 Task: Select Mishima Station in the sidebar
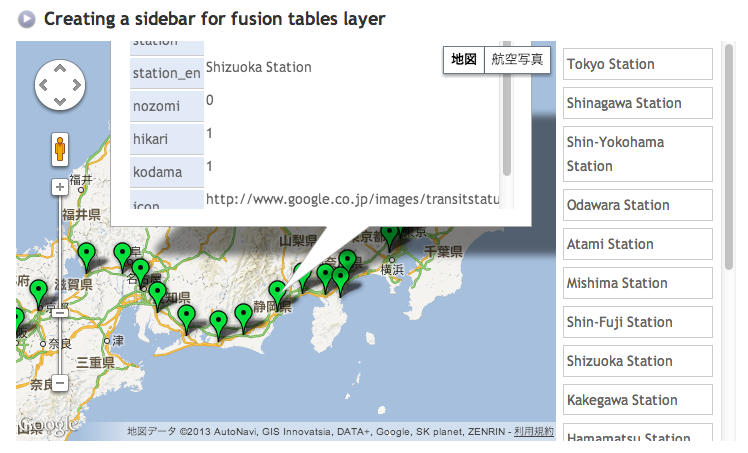pyautogui.click(x=638, y=283)
